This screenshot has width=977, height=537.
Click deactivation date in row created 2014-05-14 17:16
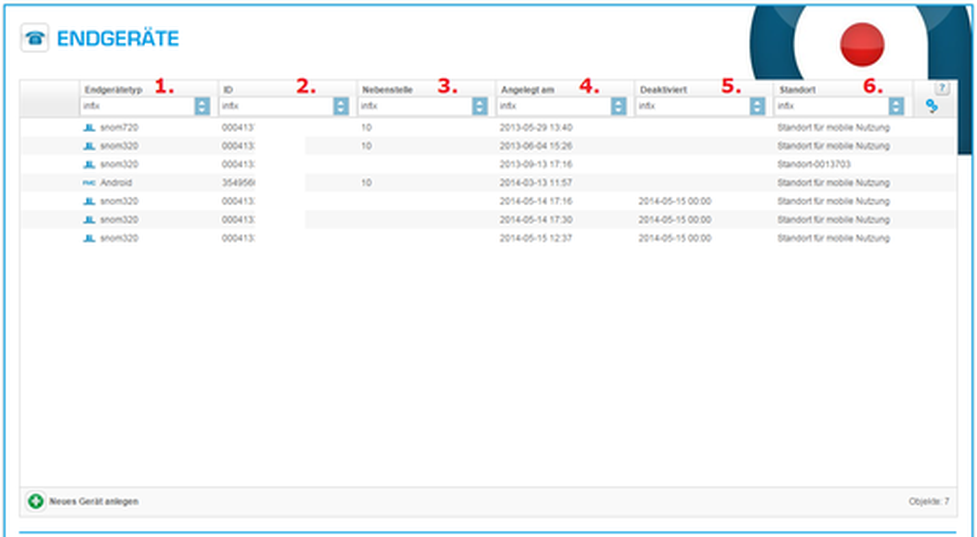pyautogui.click(x=675, y=202)
